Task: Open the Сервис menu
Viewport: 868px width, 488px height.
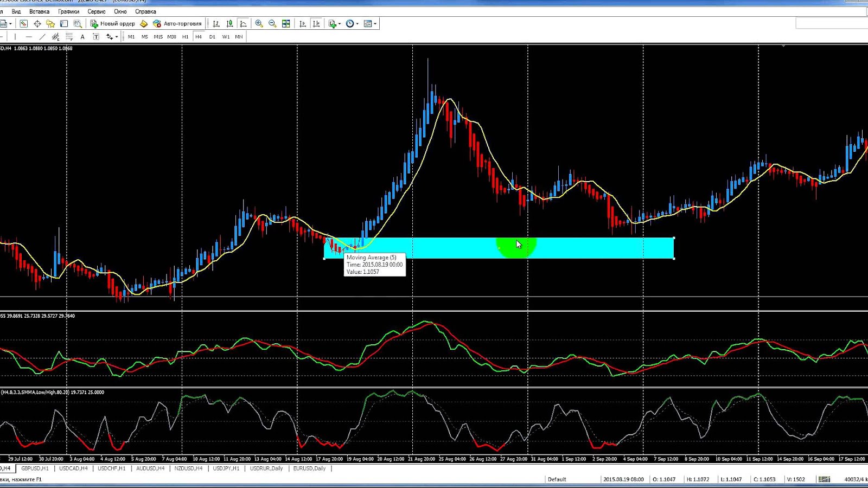Action: (x=95, y=11)
